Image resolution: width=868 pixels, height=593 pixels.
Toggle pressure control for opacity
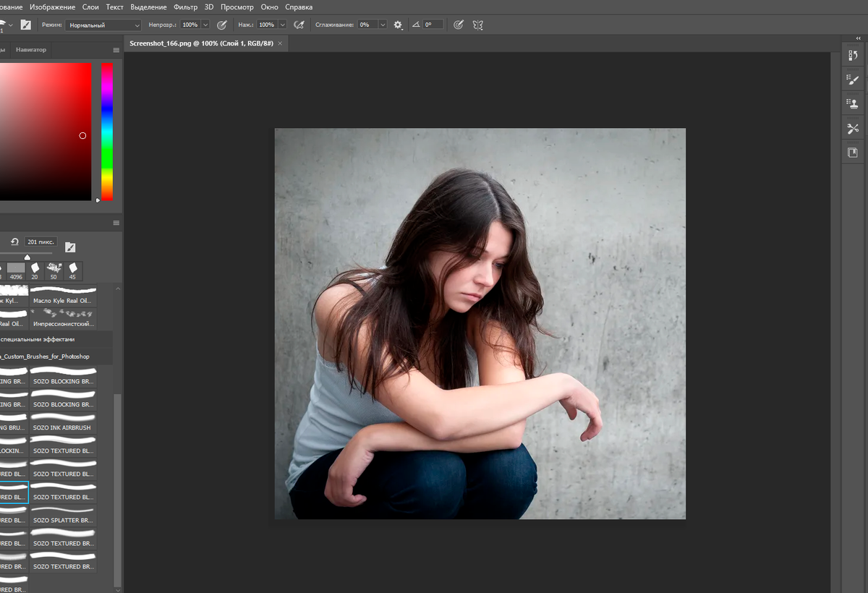pos(222,25)
